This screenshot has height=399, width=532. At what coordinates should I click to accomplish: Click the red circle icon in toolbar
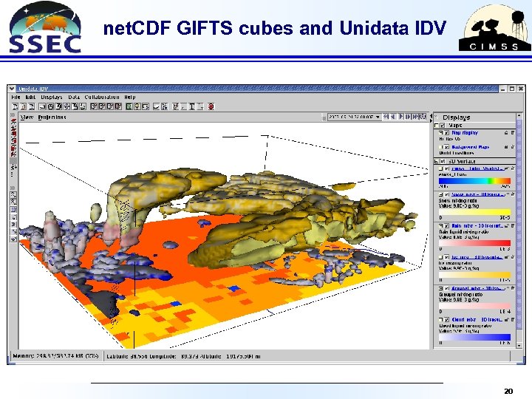[211, 106]
